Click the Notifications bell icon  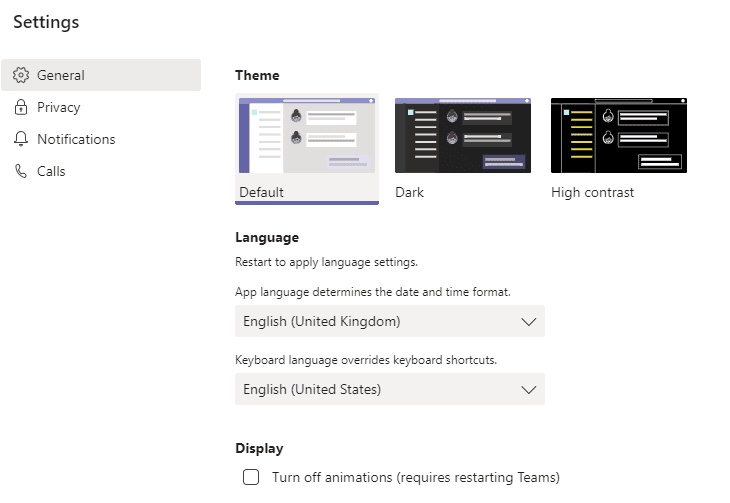coord(21,139)
